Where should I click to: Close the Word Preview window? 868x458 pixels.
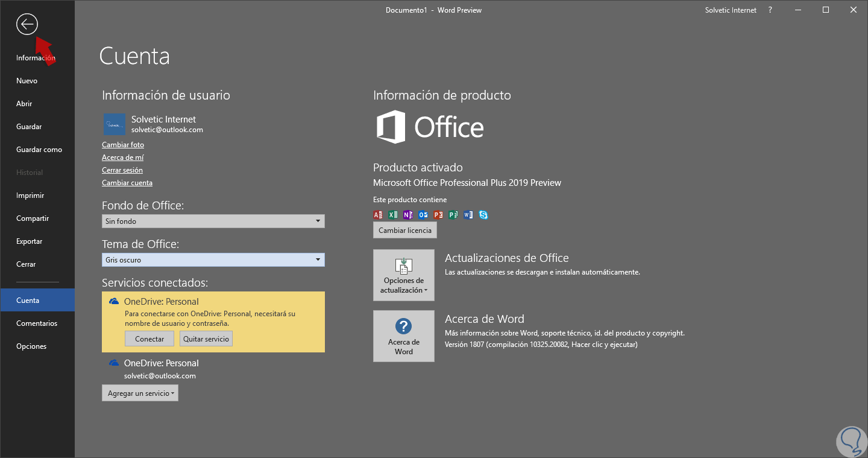pos(854,10)
